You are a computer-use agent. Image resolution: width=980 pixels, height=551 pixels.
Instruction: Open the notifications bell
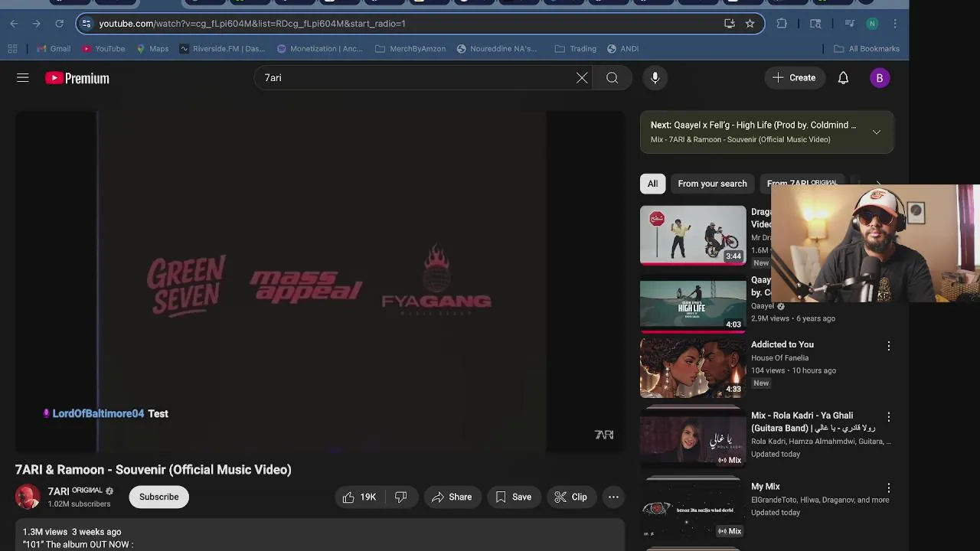[843, 78]
